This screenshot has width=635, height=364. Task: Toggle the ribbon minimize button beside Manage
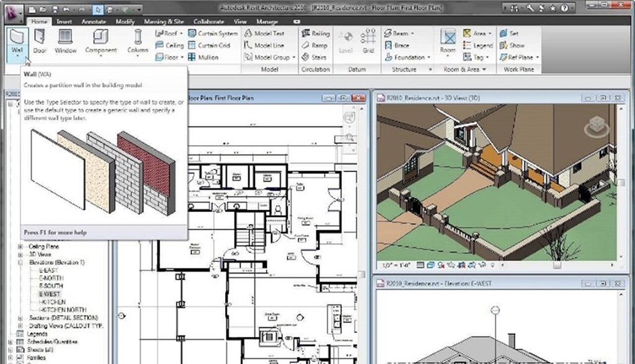click(297, 22)
